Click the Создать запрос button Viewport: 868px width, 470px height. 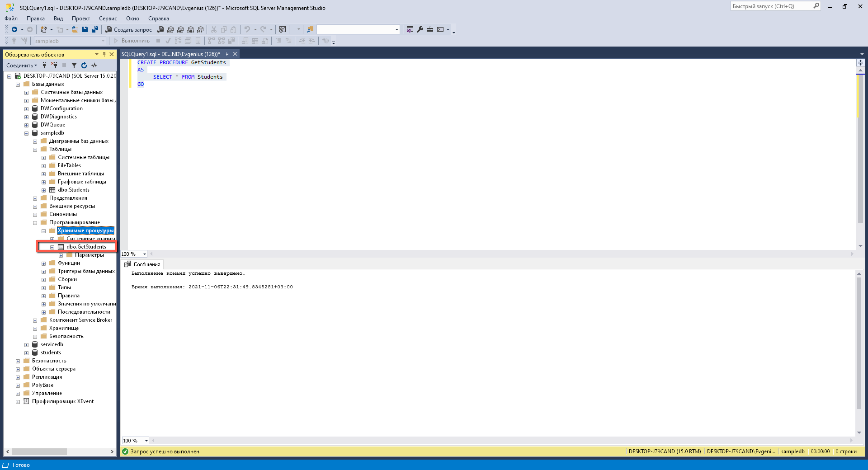(129, 29)
